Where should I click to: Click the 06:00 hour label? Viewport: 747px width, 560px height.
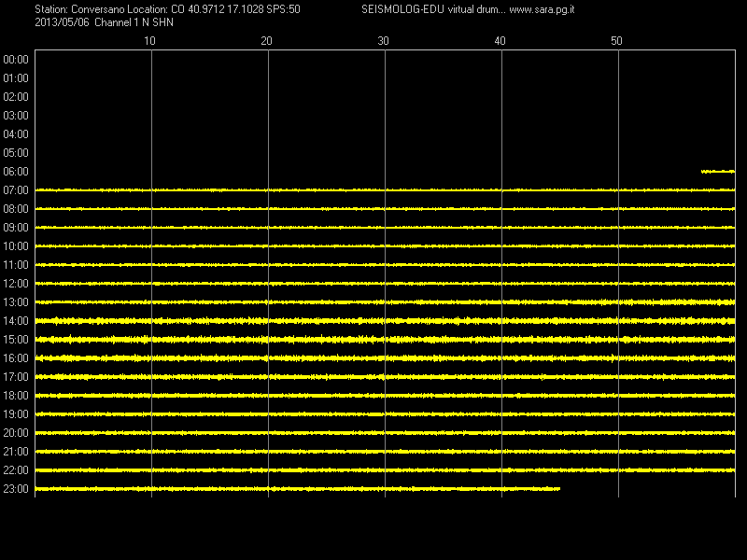(16, 172)
